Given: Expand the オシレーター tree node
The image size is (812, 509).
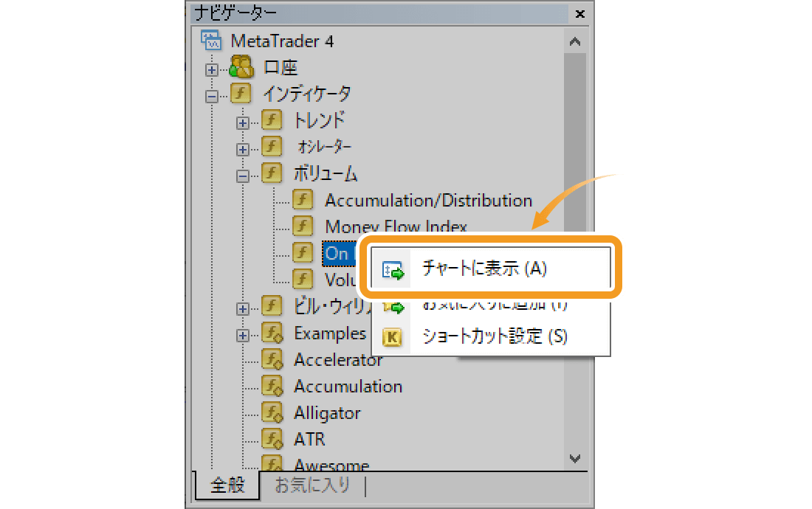Looking at the screenshot, I should pyautogui.click(x=242, y=150).
